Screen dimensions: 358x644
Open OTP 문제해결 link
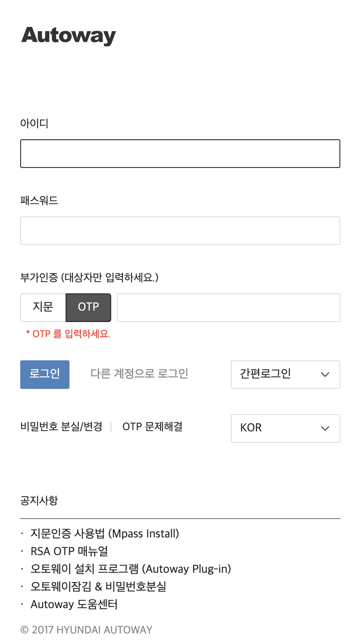point(152,427)
